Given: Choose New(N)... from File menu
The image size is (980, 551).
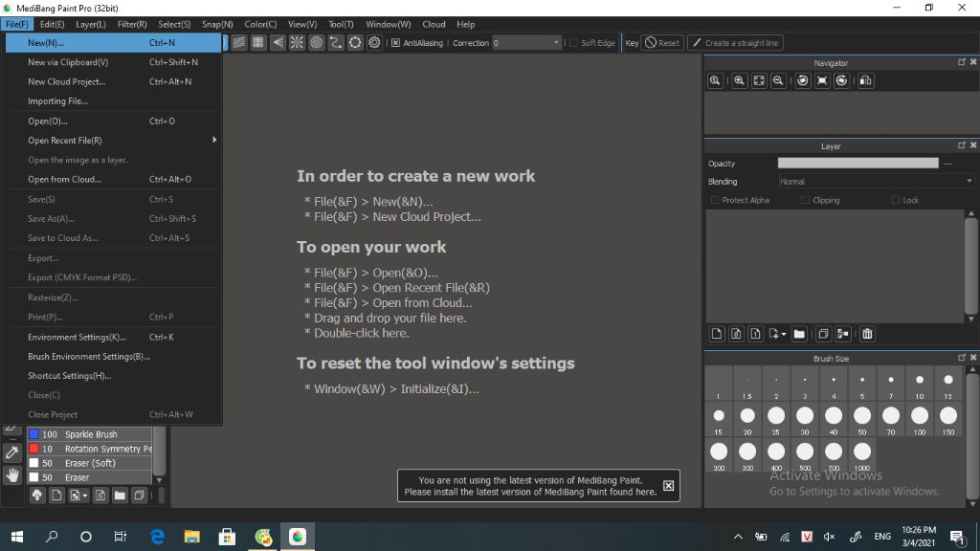Looking at the screenshot, I should pos(114,42).
